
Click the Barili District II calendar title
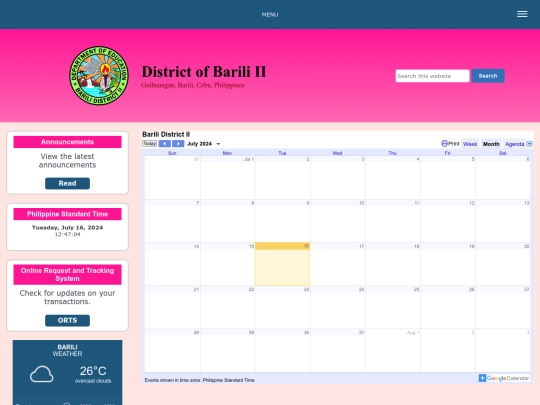point(166,134)
